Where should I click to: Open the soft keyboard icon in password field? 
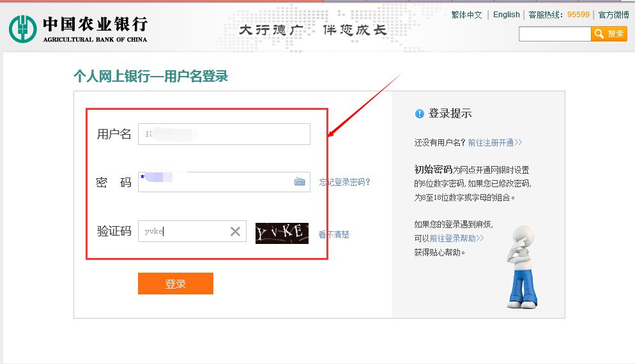click(300, 182)
